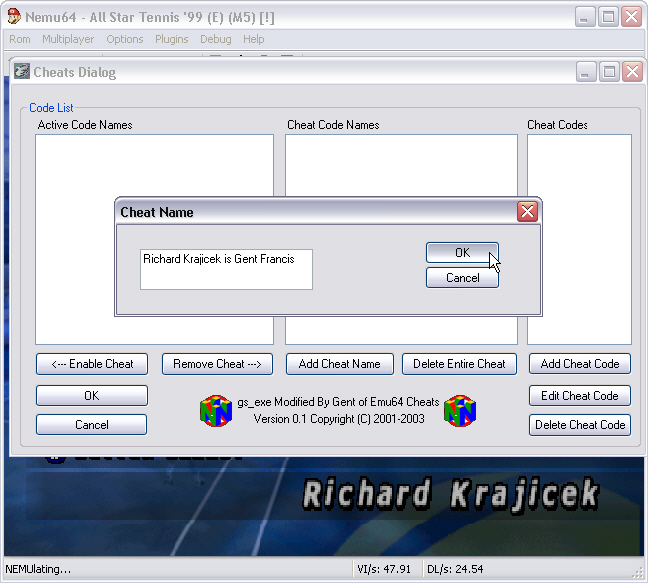Click the 'Version 0.1 Copyright' text line
Viewport: 648px width, 583px height.
(x=339, y=419)
